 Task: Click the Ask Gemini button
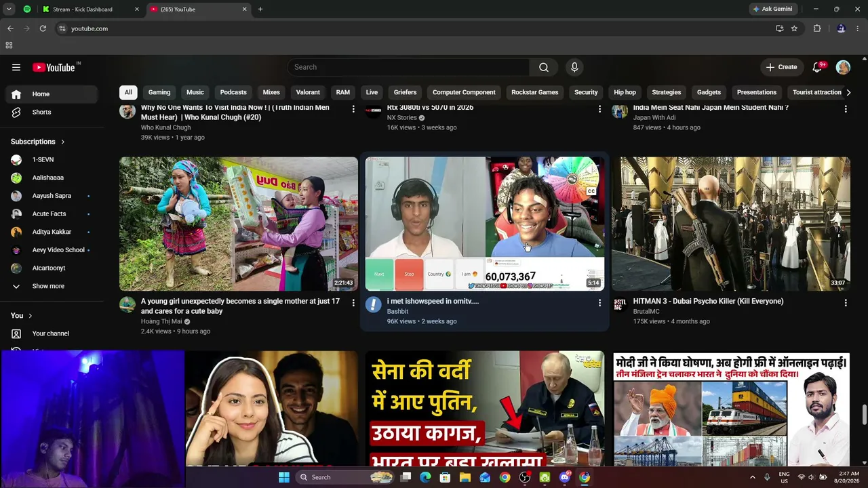772,9
